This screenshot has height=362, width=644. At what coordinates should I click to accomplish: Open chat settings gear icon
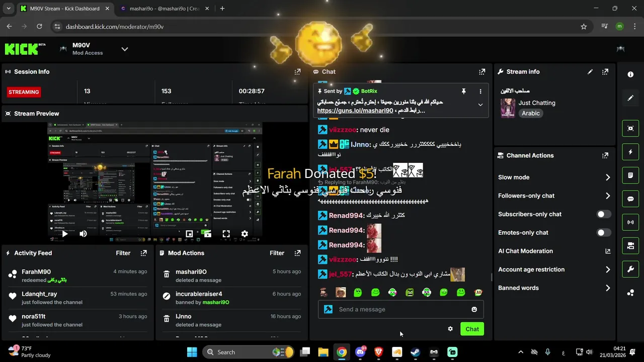(x=450, y=329)
